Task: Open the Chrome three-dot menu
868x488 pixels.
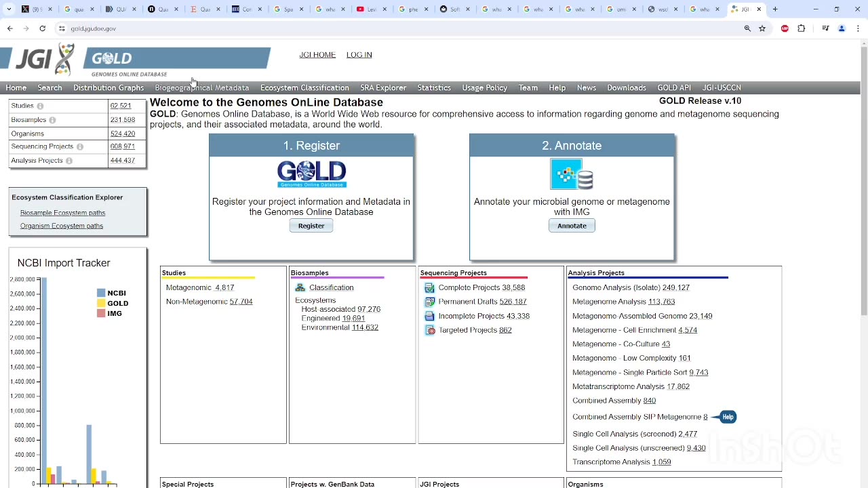Action: (x=859, y=28)
